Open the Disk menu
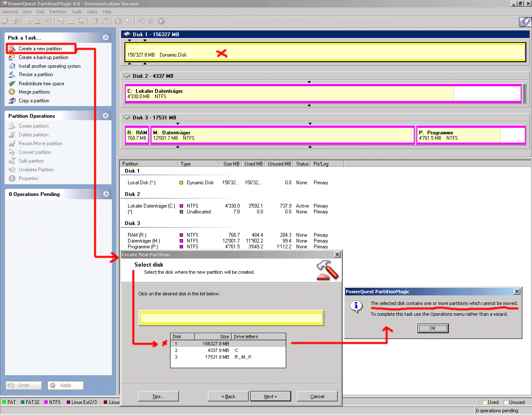This screenshot has width=532, height=416. (41, 12)
